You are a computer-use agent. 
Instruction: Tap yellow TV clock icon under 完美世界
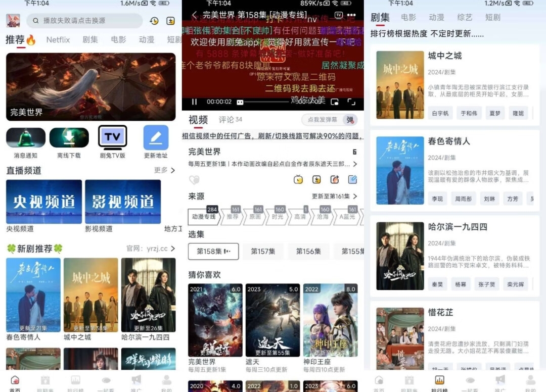[298, 179]
